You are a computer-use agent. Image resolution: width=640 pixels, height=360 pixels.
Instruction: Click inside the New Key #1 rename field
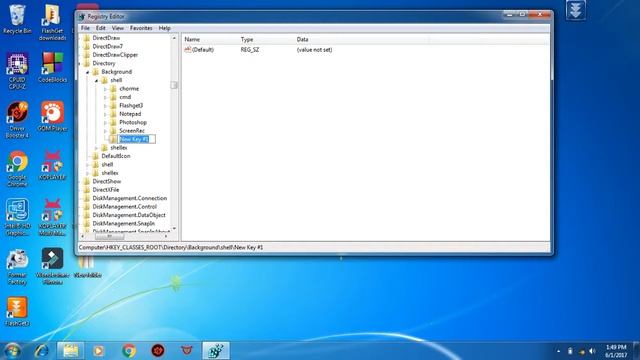(136, 139)
